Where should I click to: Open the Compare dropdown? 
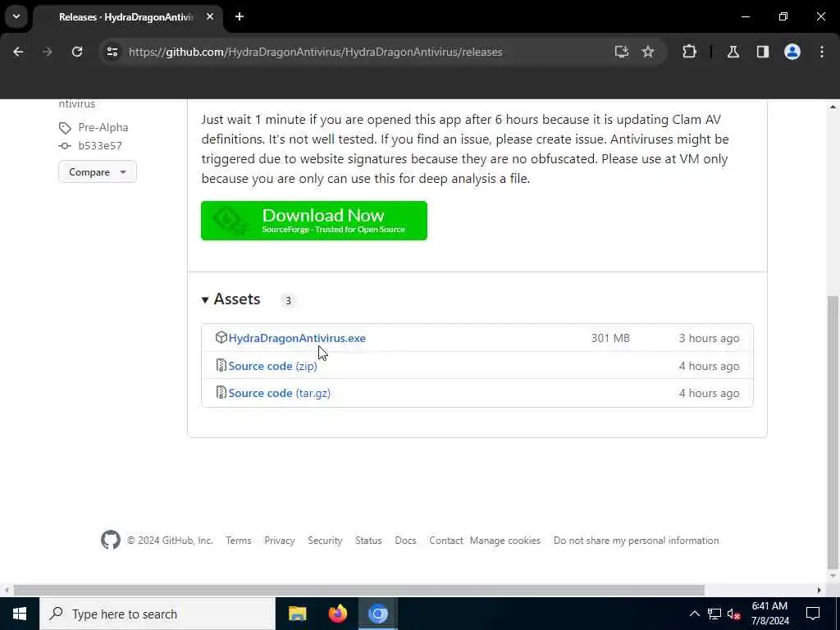click(98, 172)
